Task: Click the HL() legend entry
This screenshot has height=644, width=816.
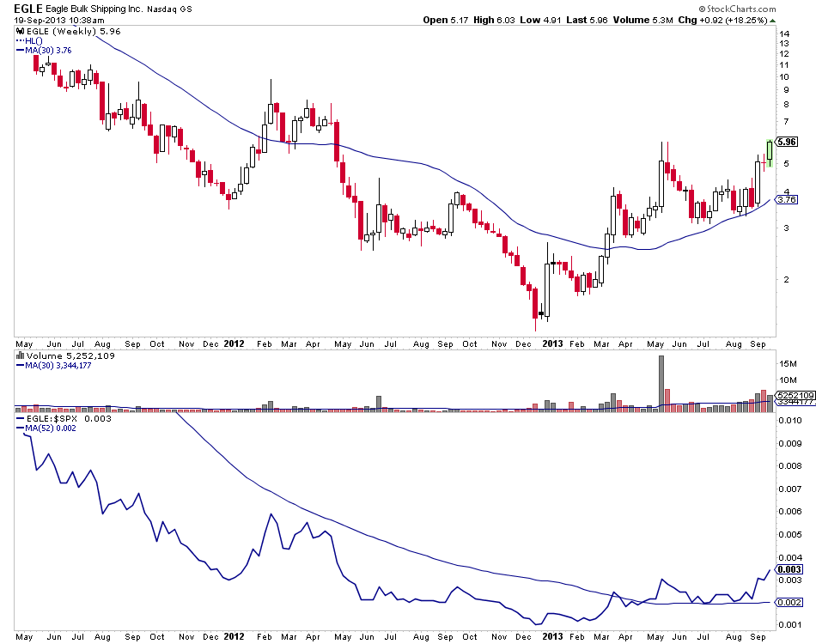Action: click(x=33, y=40)
